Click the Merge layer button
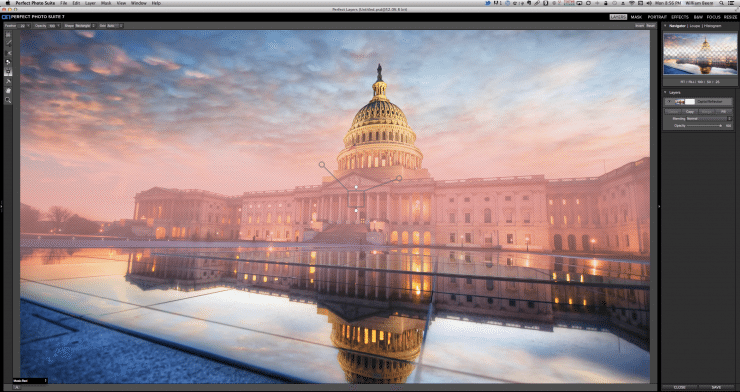 pos(706,112)
